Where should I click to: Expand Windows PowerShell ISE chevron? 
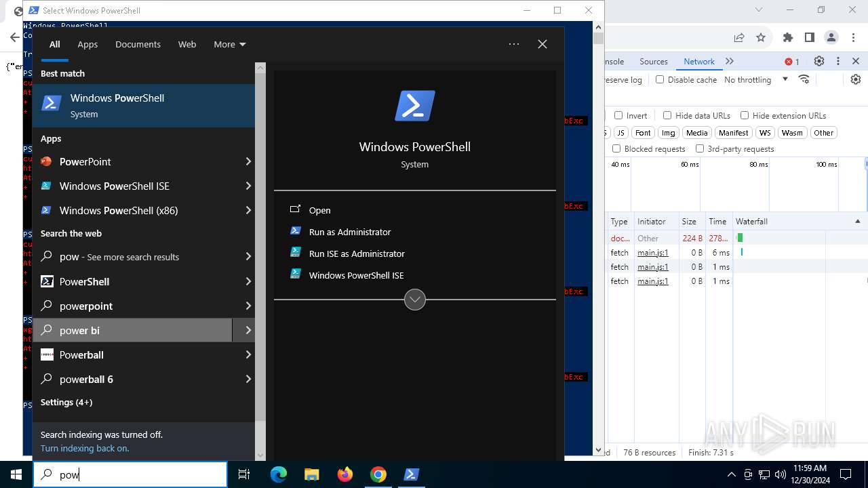pyautogui.click(x=248, y=186)
